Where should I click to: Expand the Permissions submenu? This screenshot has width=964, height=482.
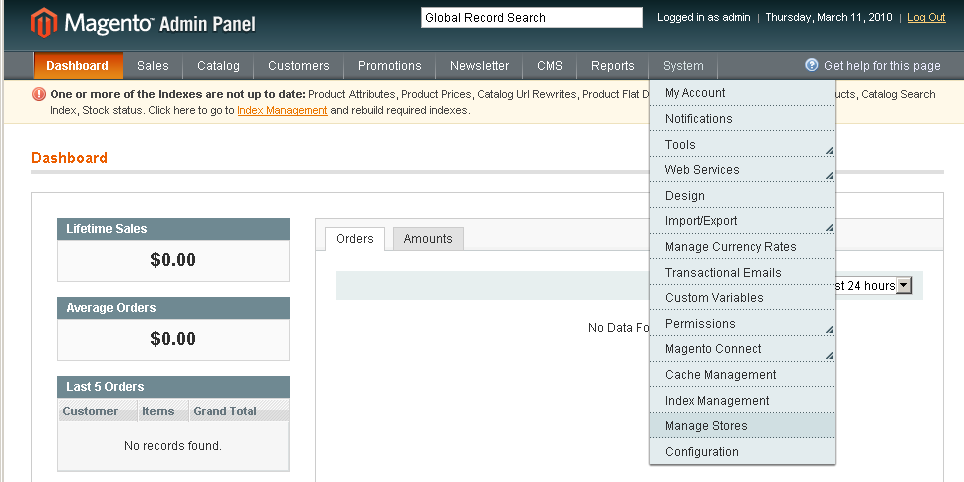[x=742, y=323]
